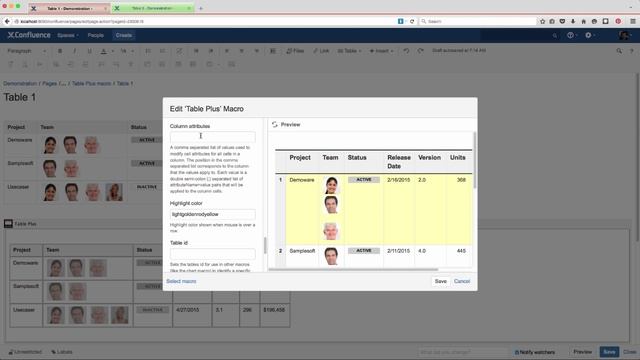Insert a numbered list from the toolbar
Screen dimensions: 640x360
point(162,51)
